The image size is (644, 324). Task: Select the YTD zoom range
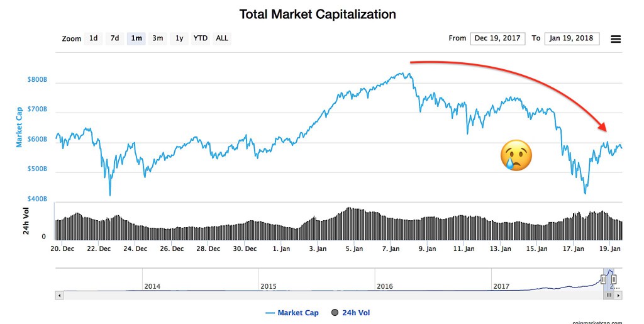[200, 38]
